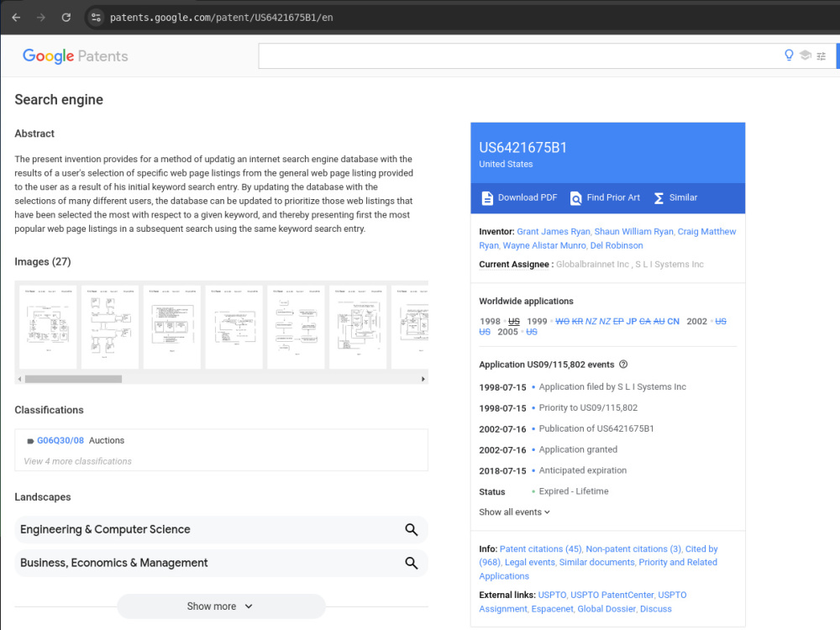Search Engineering & Computer Science landscape icon
Screen dimensions: 840x630
tap(411, 530)
